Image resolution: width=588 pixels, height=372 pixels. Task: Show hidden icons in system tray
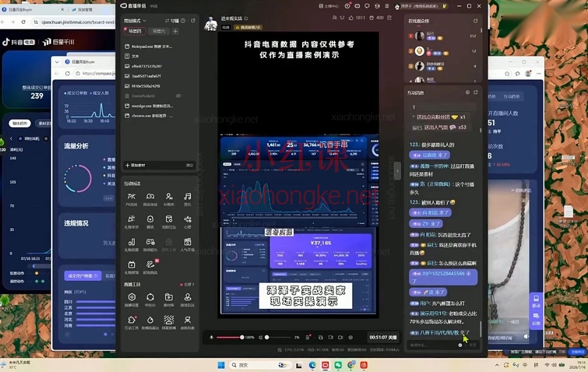pos(497,365)
